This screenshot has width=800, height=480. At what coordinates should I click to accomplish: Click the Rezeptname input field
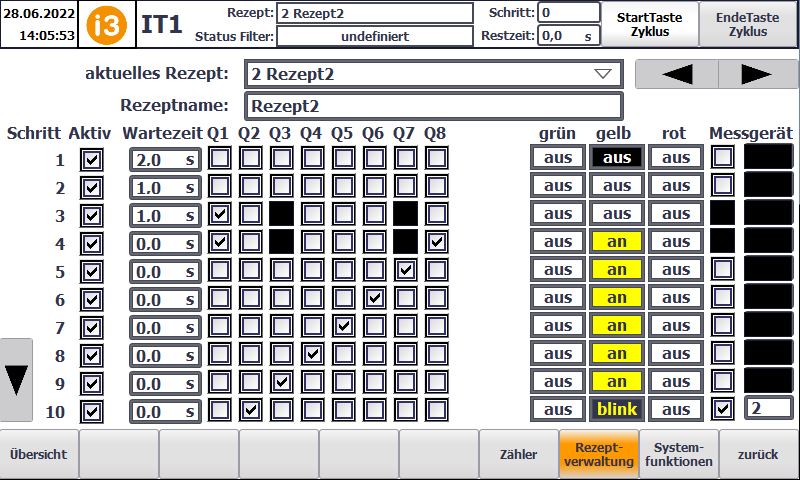click(433, 106)
